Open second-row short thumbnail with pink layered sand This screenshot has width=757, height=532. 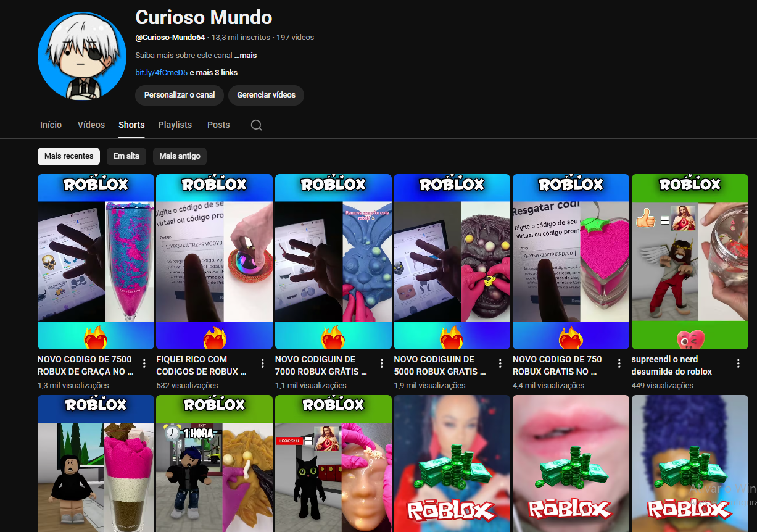(96, 463)
